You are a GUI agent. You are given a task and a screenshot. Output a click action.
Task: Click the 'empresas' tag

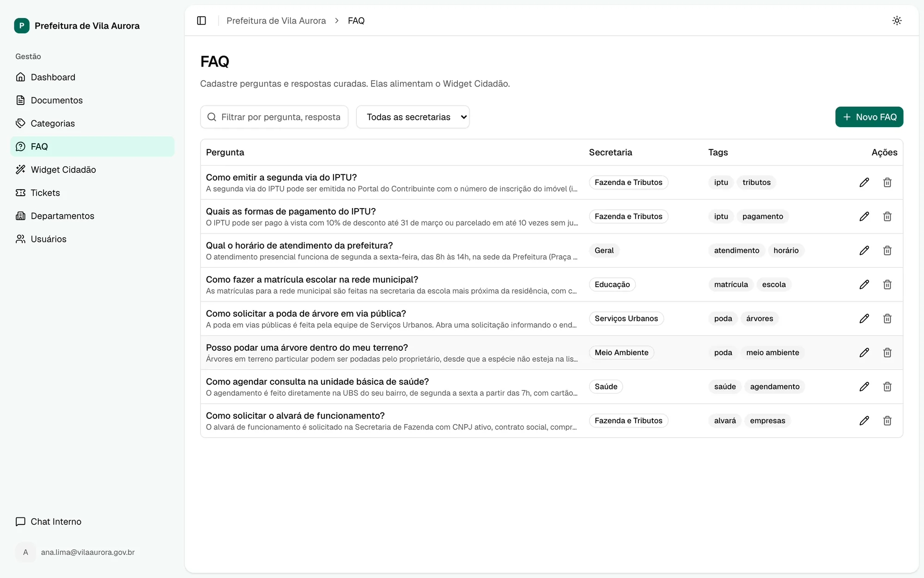pyautogui.click(x=767, y=420)
